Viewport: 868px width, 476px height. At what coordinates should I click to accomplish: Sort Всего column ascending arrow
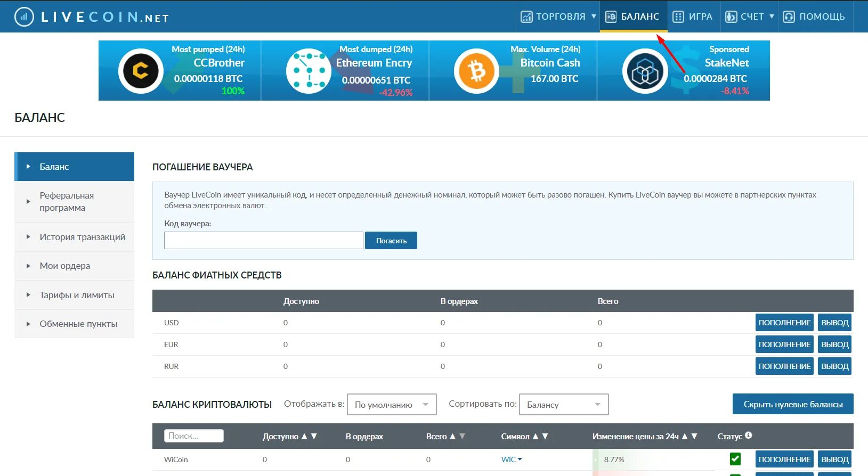tap(452, 436)
